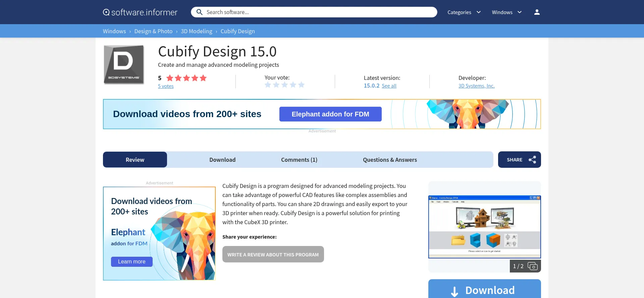Click the 1 / 2 screenshot counter
644x298 pixels.
click(518, 266)
